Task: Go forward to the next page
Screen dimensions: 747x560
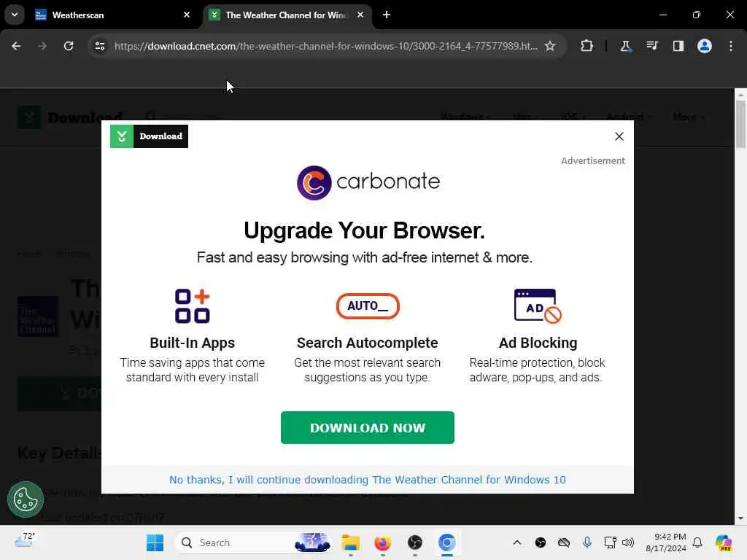Action: [42, 46]
